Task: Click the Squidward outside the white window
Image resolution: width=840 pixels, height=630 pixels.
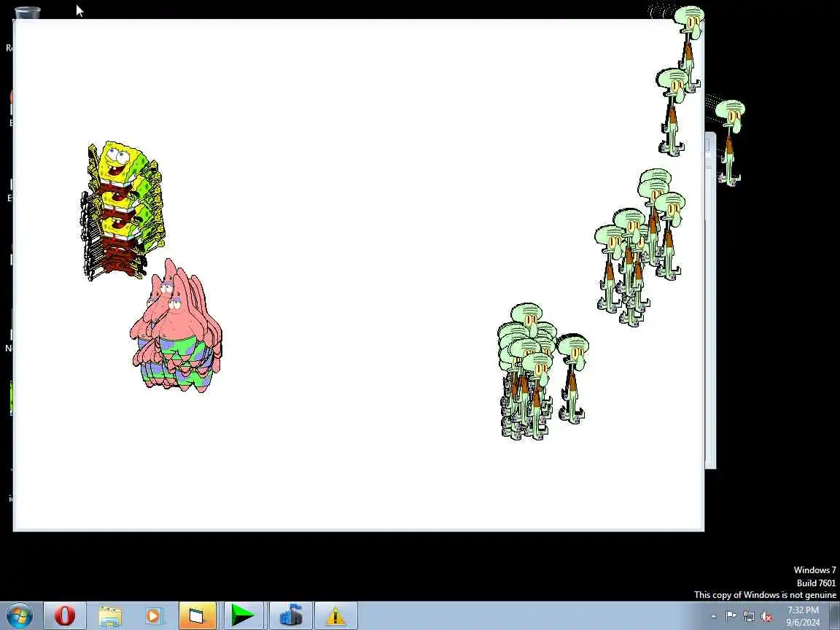Action: pyautogui.click(x=731, y=142)
